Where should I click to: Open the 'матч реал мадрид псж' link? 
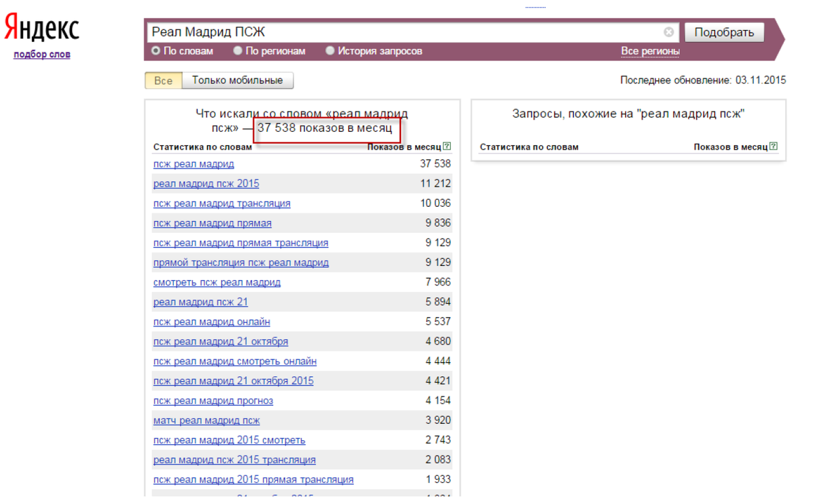pyautogui.click(x=206, y=420)
